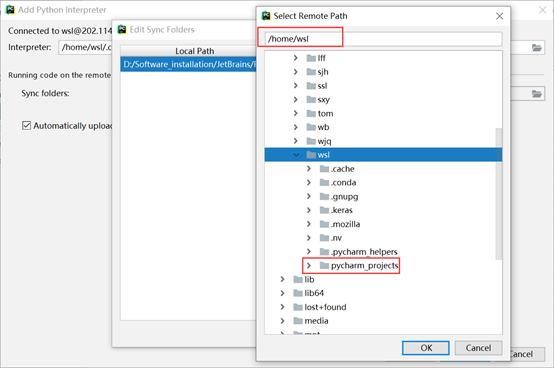Select the sjh folder icon
554x368 pixels.
[311, 72]
